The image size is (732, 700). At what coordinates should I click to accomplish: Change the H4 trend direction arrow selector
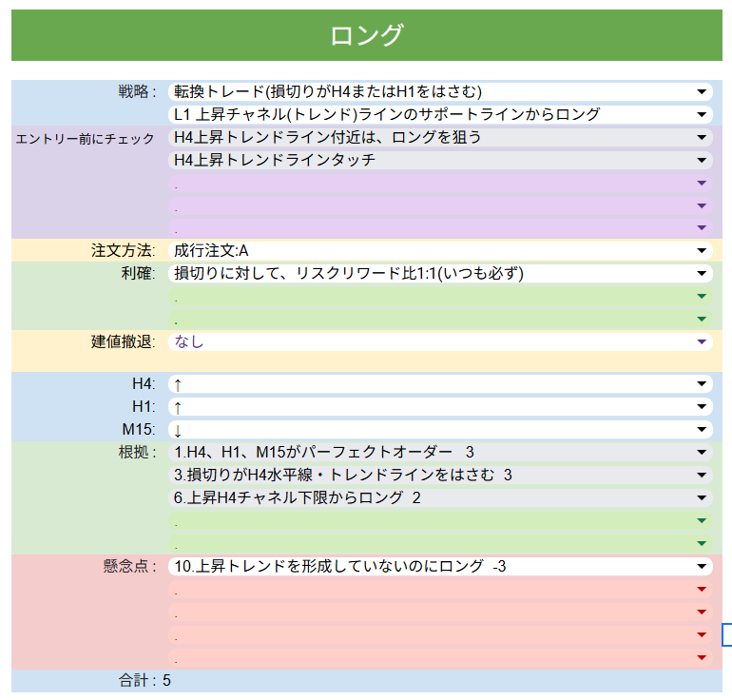click(x=437, y=384)
